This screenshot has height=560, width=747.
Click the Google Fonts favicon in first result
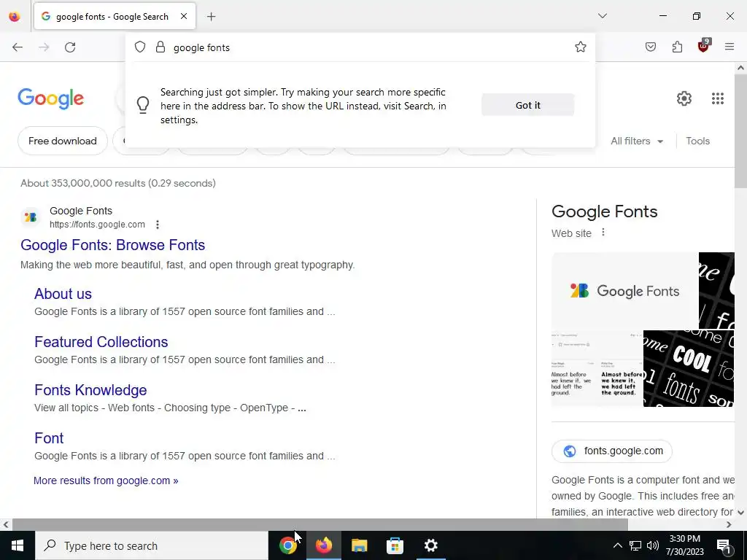click(31, 217)
